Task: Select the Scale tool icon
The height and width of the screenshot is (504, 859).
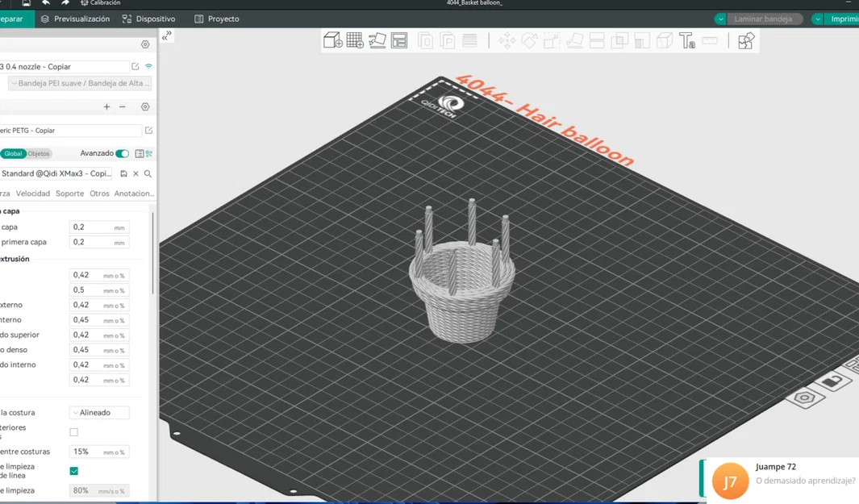Action: coord(552,40)
